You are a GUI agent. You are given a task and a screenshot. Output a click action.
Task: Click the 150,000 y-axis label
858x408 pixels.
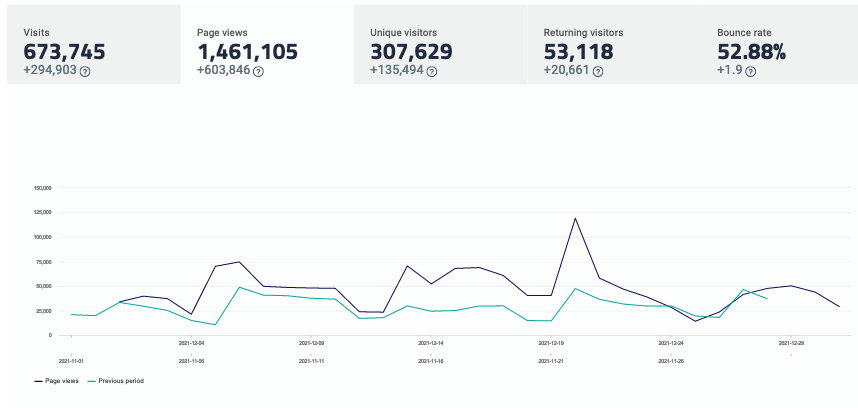[x=42, y=188]
